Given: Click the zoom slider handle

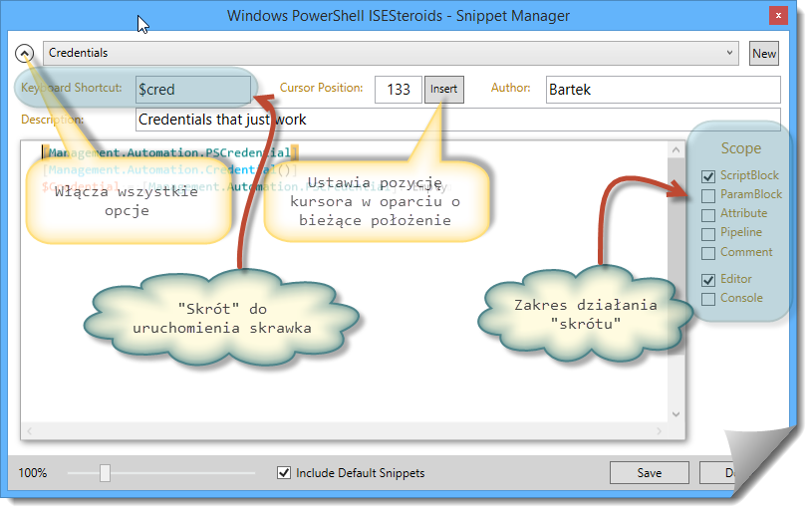Looking at the screenshot, I should point(105,473).
